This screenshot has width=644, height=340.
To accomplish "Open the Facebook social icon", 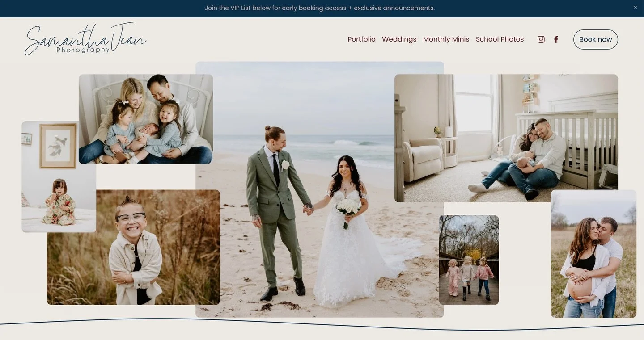I will [556, 39].
